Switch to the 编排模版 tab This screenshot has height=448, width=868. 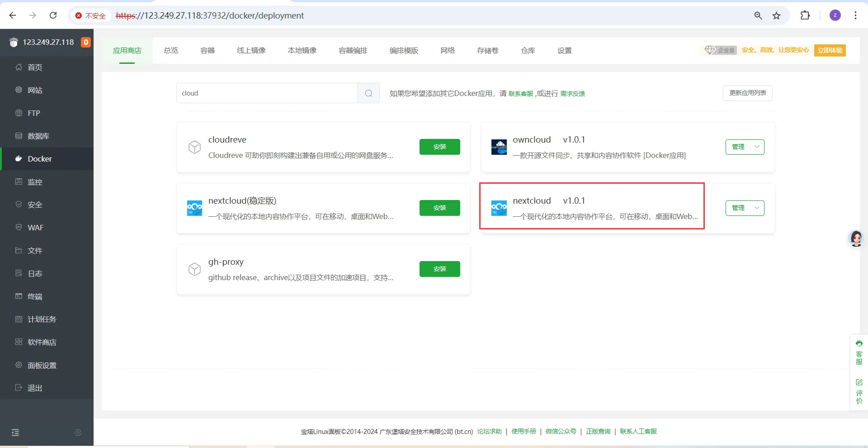[404, 51]
